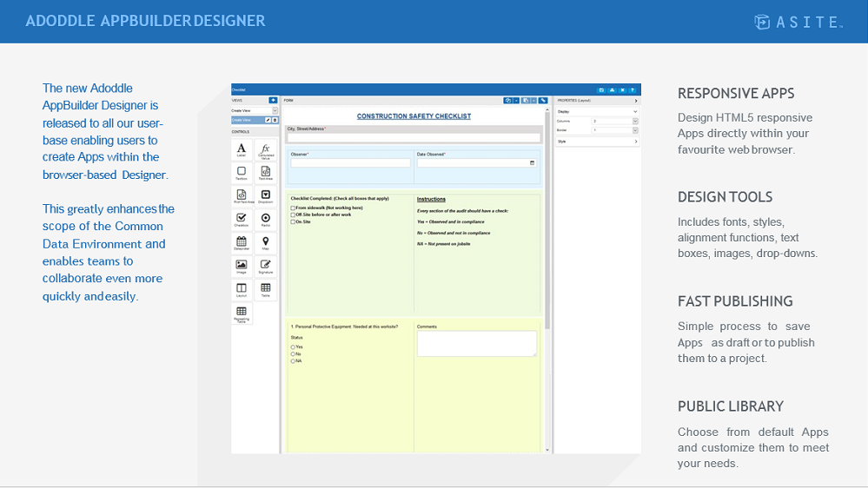
Task: Click the help question mark icon
Action: coord(633,89)
